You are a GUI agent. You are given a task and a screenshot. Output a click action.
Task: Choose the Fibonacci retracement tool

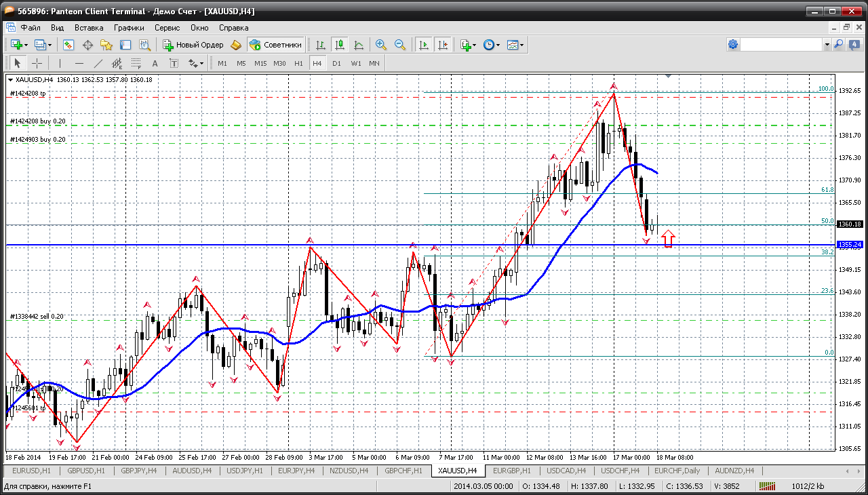pyautogui.click(x=136, y=63)
